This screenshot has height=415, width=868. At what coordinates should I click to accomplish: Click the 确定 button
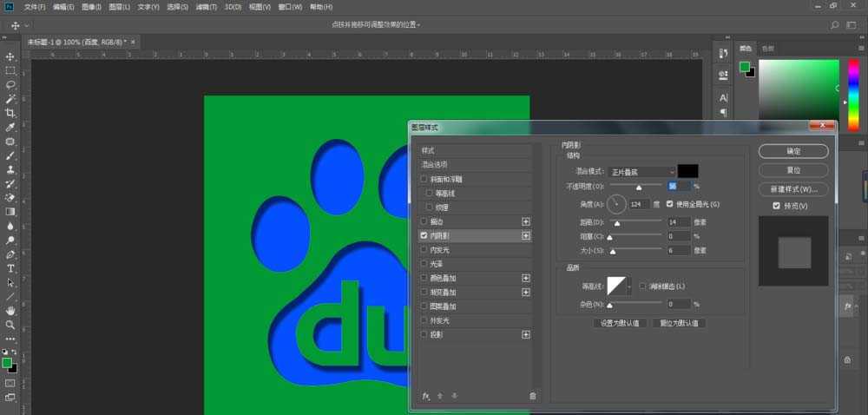click(x=792, y=151)
